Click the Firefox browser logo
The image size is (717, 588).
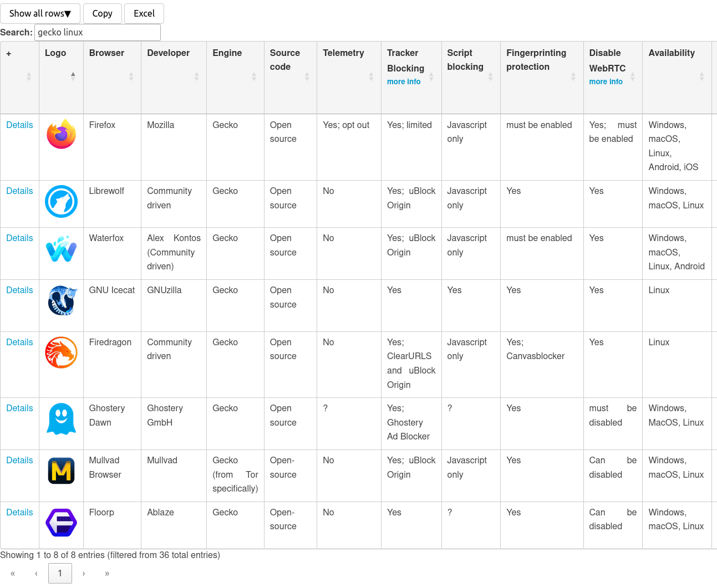[61, 134]
